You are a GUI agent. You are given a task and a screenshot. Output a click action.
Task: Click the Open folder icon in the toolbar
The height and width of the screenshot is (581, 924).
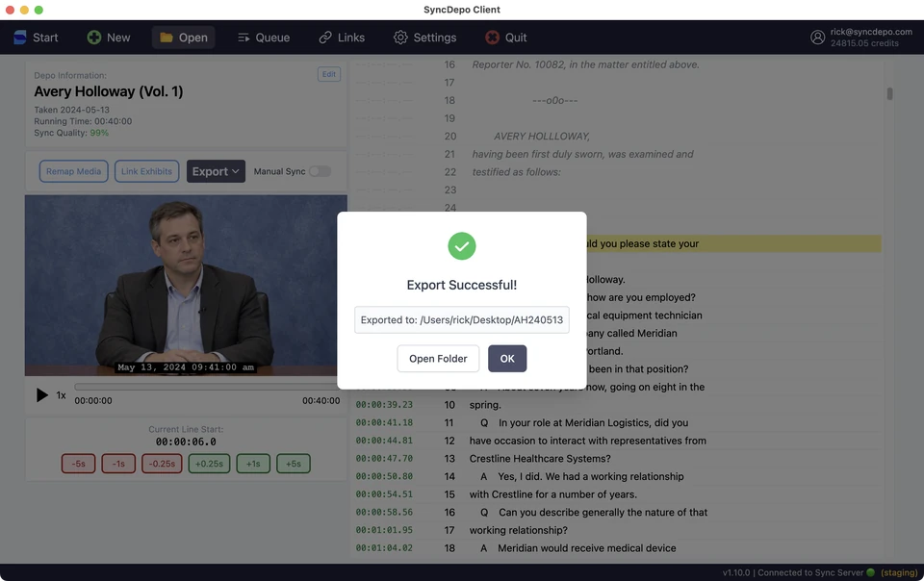(x=167, y=38)
